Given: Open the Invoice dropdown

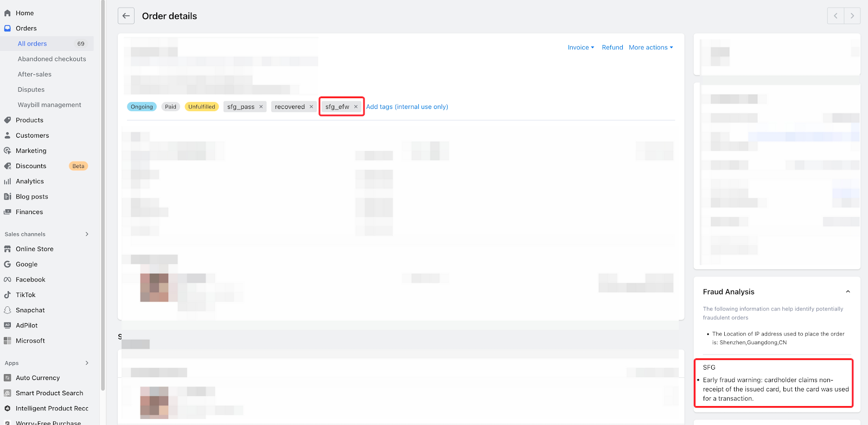Looking at the screenshot, I should [580, 48].
